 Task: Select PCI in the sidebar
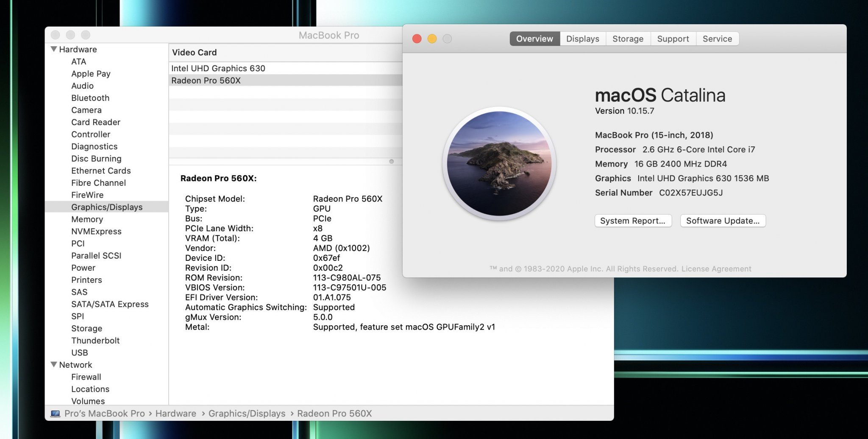pyautogui.click(x=78, y=243)
